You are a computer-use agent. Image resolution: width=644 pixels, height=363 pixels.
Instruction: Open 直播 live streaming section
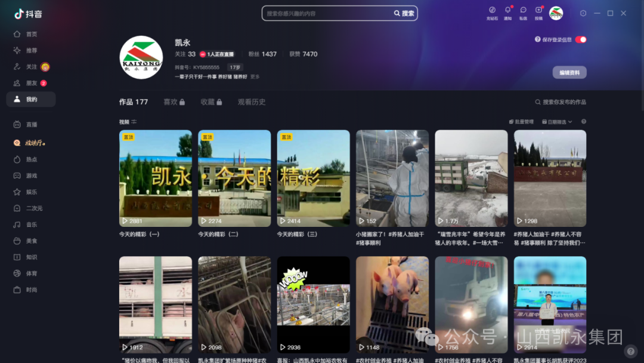(x=26, y=125)
